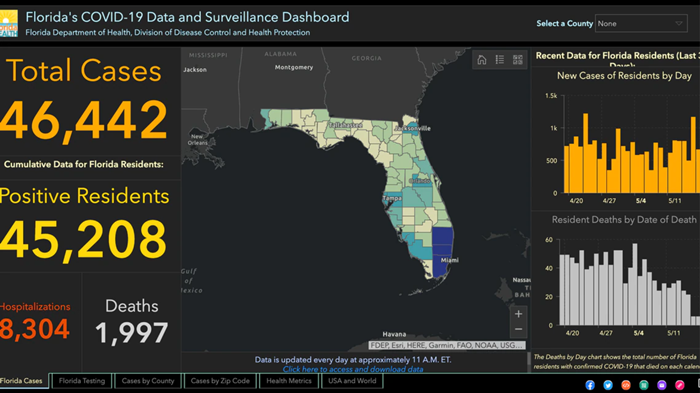Viewport: 700px width, 393px height.
Task: Open the map legend list icon
Action: click(500, 60)
